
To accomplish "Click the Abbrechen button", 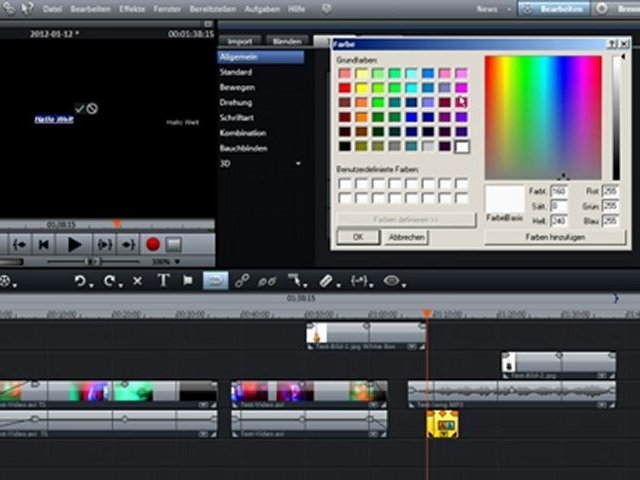I will point(405,237).
